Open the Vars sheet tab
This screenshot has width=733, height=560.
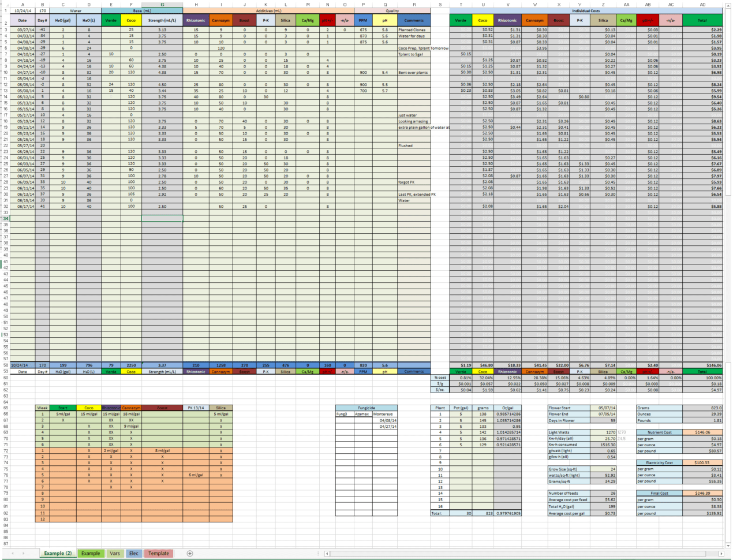115,553
